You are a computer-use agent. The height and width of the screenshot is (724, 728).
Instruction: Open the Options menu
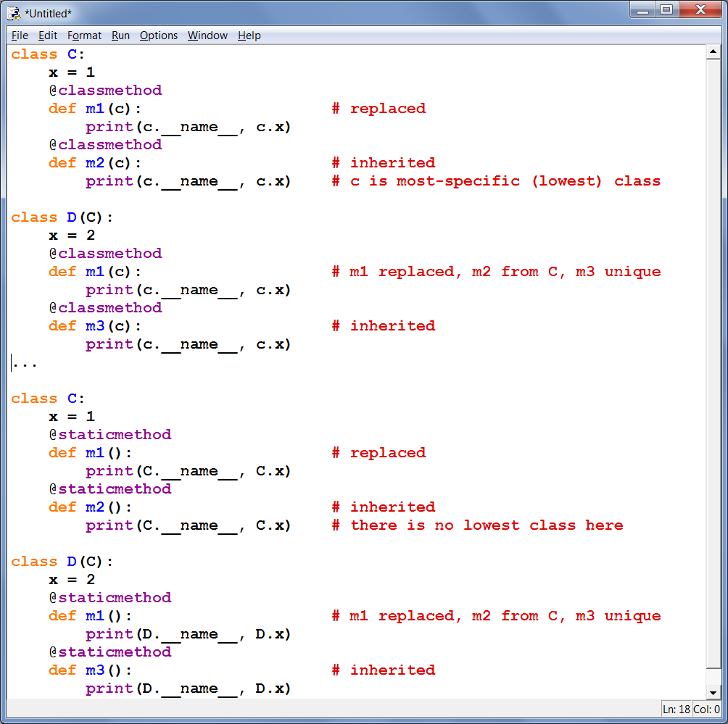coord(159,36)
